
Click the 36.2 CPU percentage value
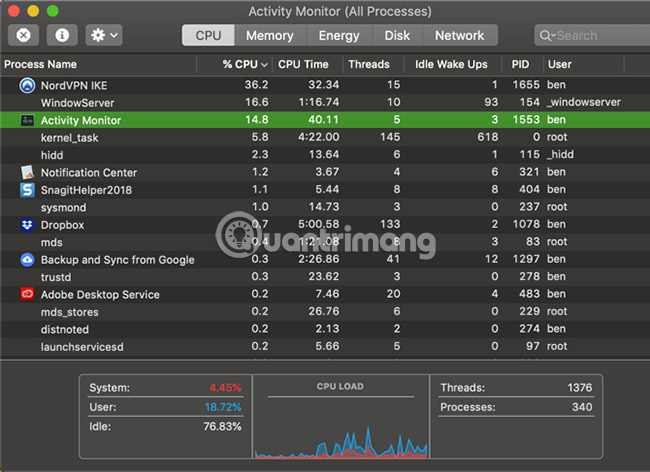click(x=256, y=85)
